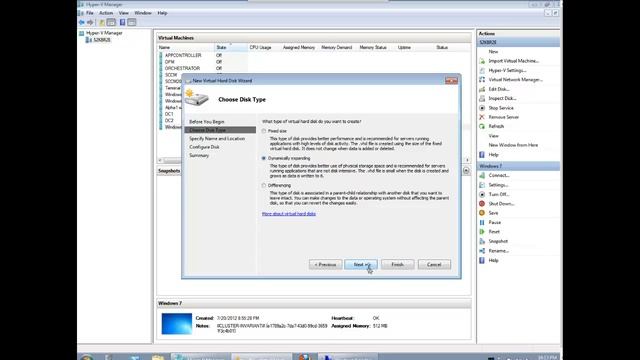Click the Pause icon
This screenshot has height=360, width=640.
click(x=482, y=222)
